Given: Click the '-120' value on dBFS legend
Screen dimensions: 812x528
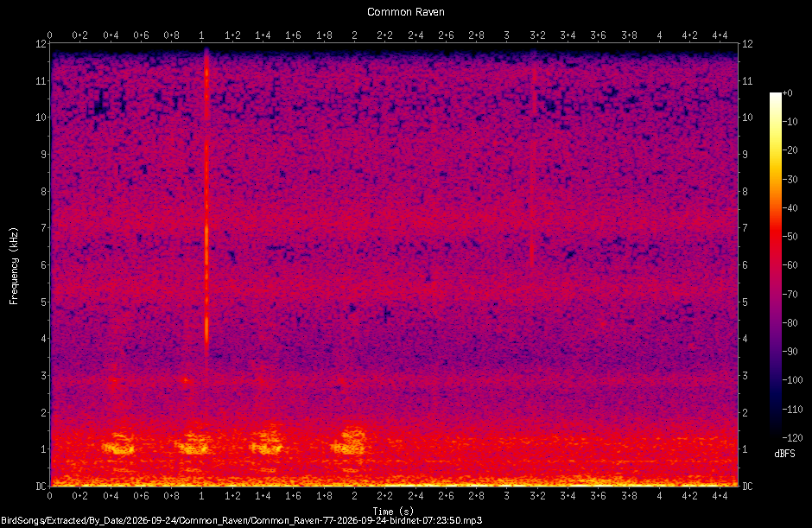Looking at the screenshot, I should (792, 438).
